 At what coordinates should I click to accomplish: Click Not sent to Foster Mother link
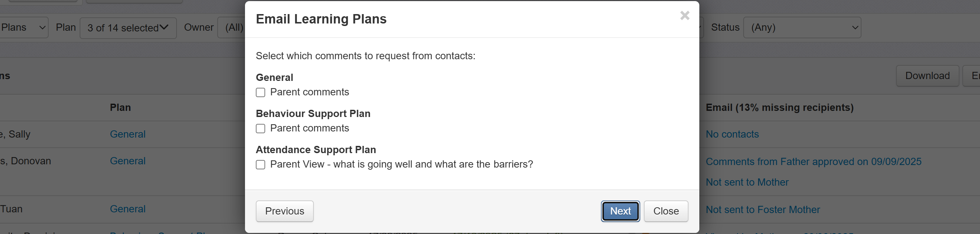point(762,209)
